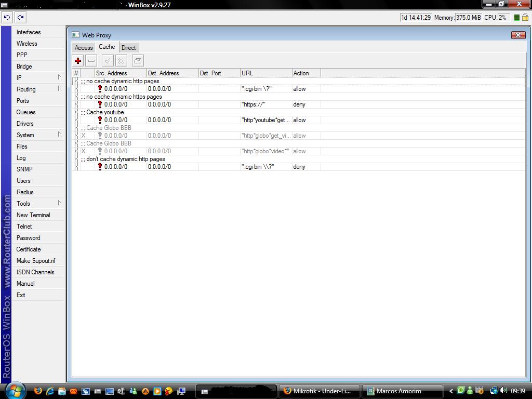Open Files from sidebar menu
The height and width of the screenshot is (399, 532).
point(38,146)
